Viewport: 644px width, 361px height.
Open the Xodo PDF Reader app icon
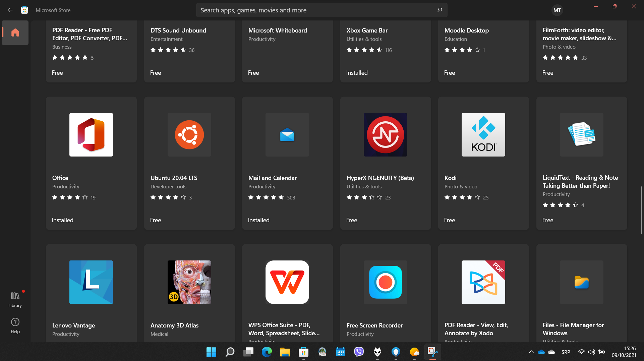pos(483,282)
